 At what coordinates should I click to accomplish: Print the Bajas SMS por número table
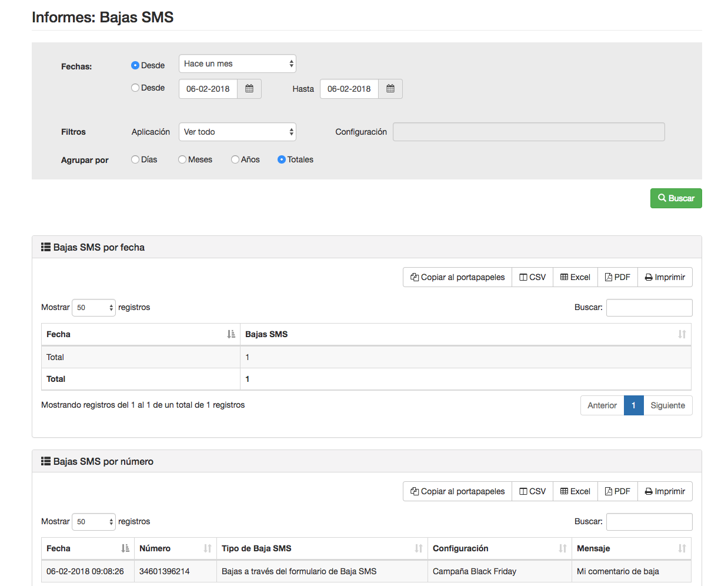[664, 491]
